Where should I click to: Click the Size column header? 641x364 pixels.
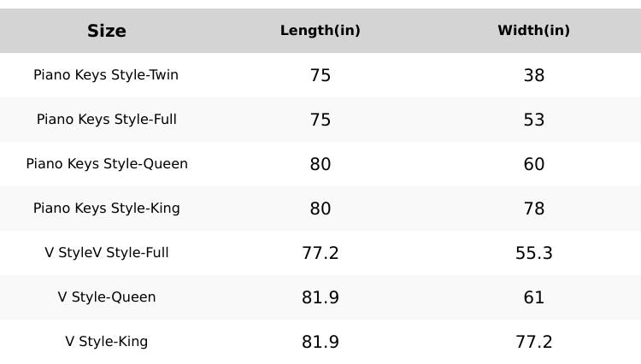tap(107, 31)
